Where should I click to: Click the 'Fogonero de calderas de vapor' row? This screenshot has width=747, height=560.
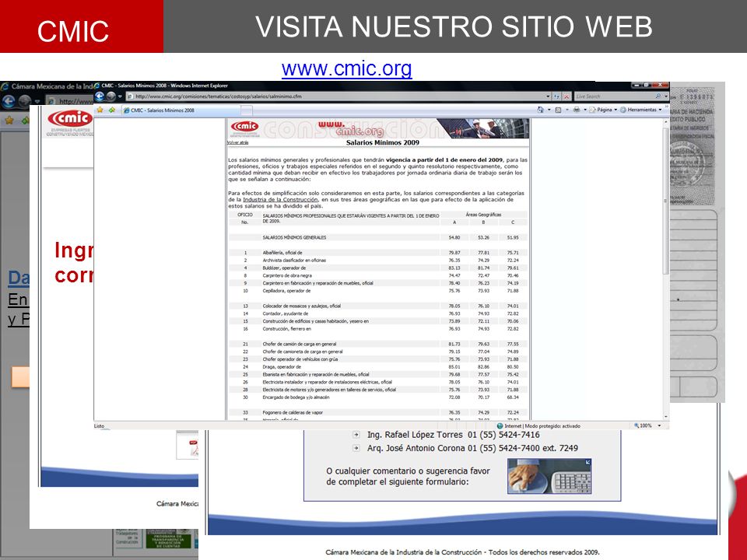click(x=378, y=412)
